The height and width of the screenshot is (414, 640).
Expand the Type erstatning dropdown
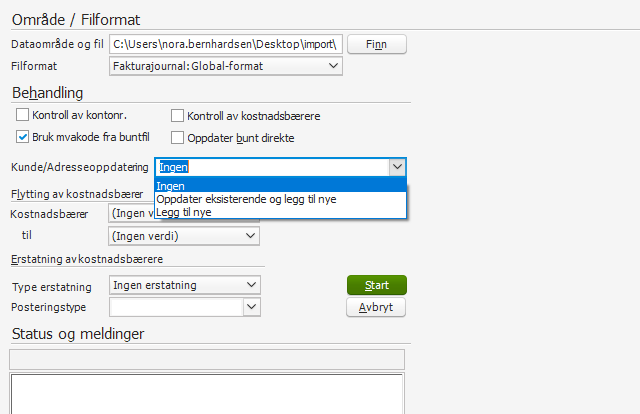click(250, 286)
